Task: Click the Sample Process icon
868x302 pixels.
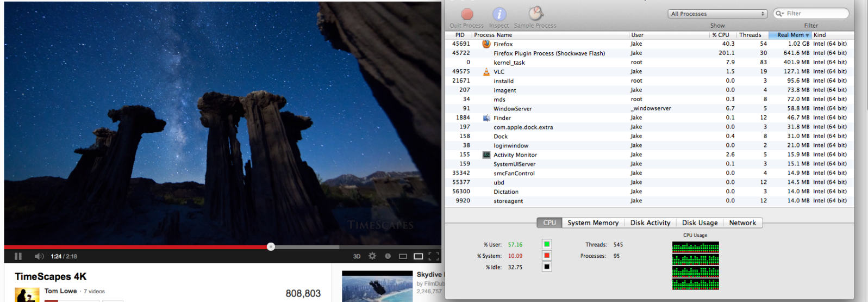Action: (536, 14)
